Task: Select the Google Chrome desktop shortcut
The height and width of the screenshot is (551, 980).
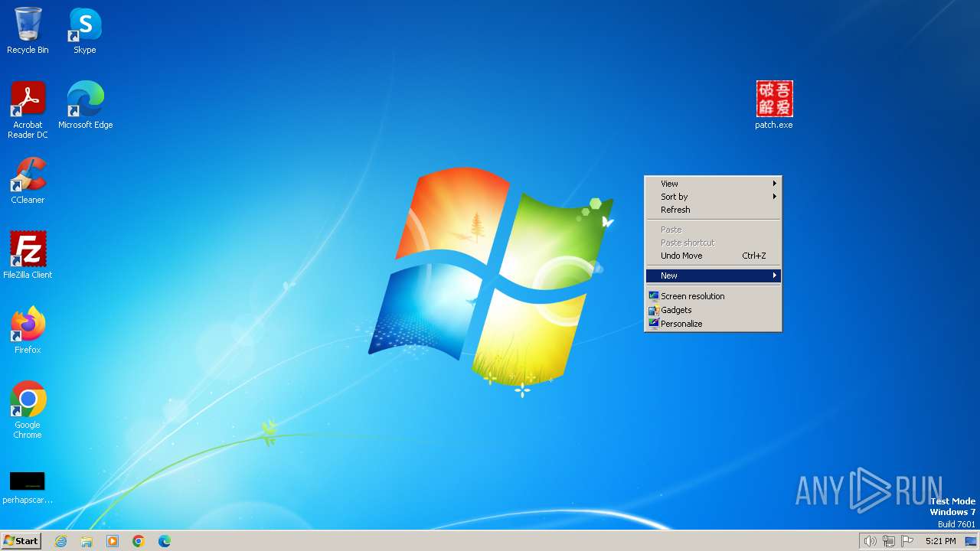Action: point(28,410)
